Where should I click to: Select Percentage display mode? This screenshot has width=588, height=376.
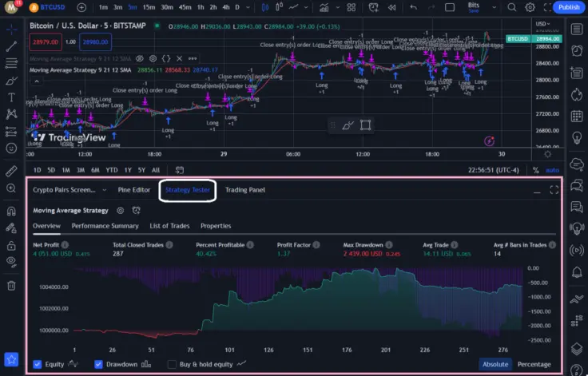534,364
